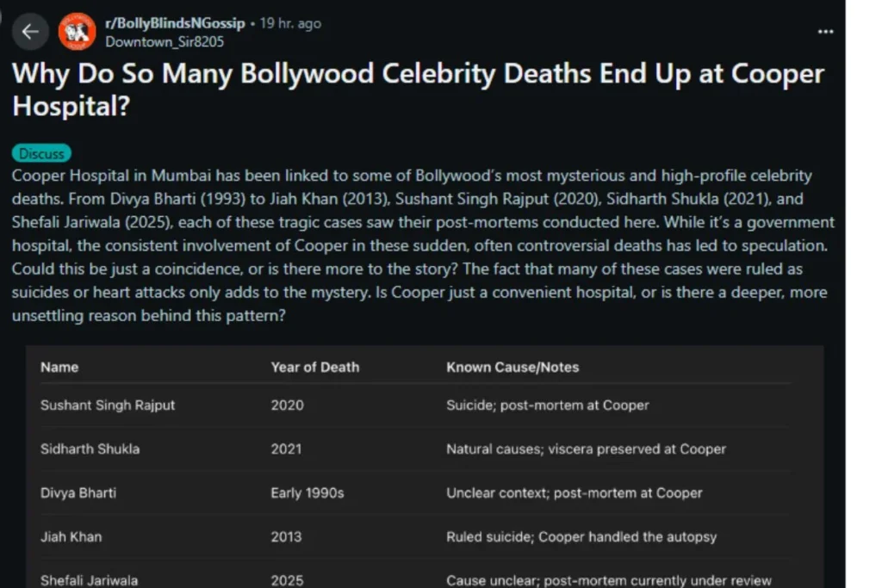
Task: Click the back arrow button
Action: point(30,32)
